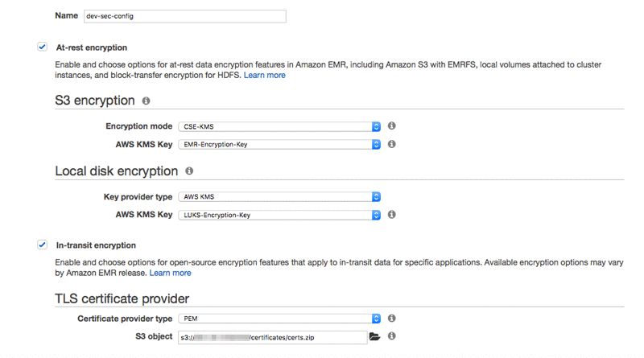Viewport: 644px width, 358px height.
Task: Click the At-rest encryption label text
Action: pos(92,48)
